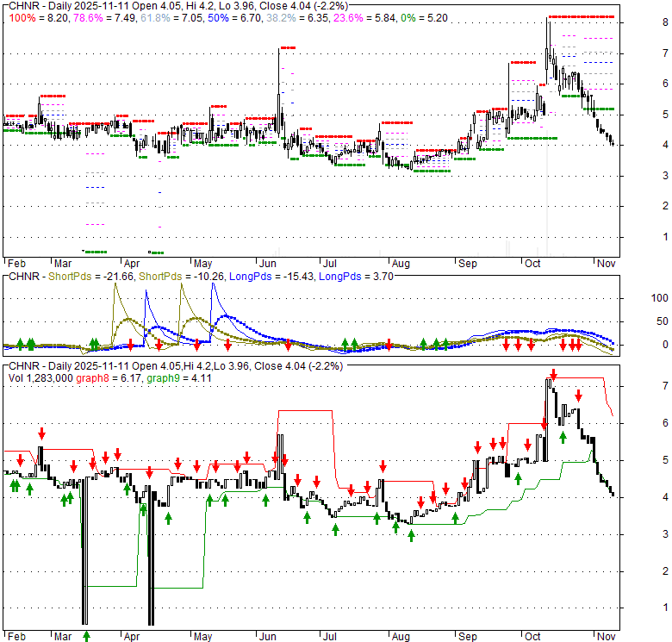The height and width of the screenshot is (642, 672).
Task: Click the Feb axis label in top chart
Action: tap(16, 264)
